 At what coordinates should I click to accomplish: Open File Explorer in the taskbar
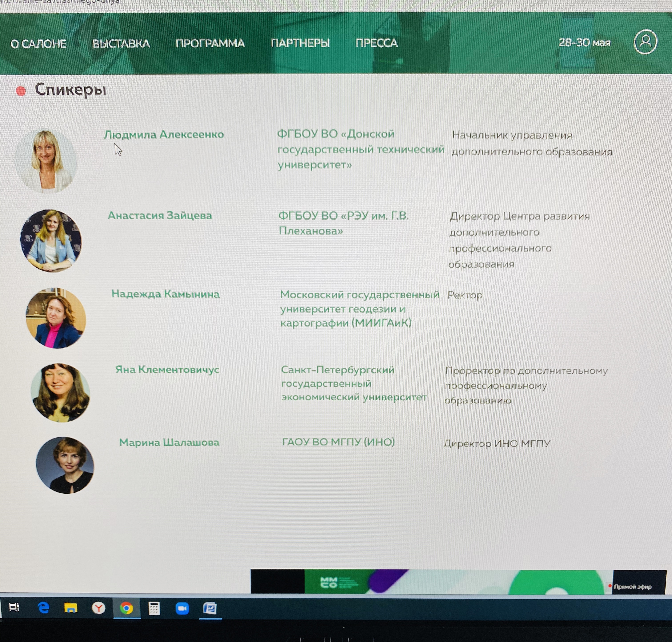click(x=71, y=608)
